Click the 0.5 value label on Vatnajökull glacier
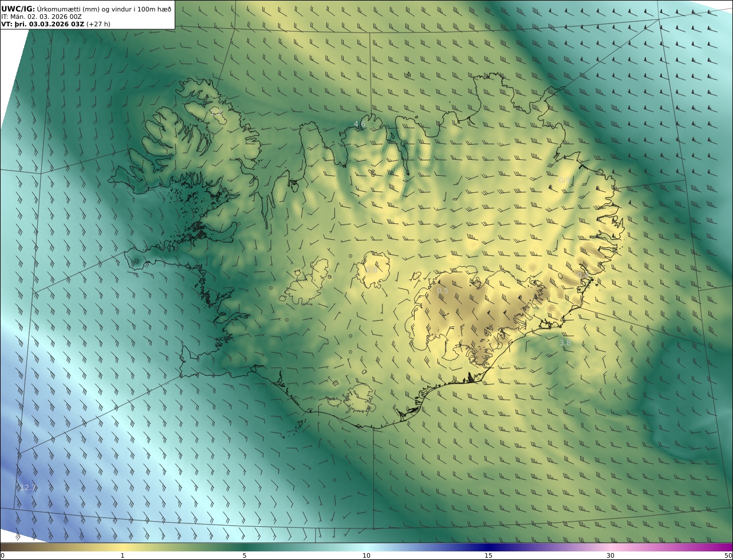 [443, 291]
